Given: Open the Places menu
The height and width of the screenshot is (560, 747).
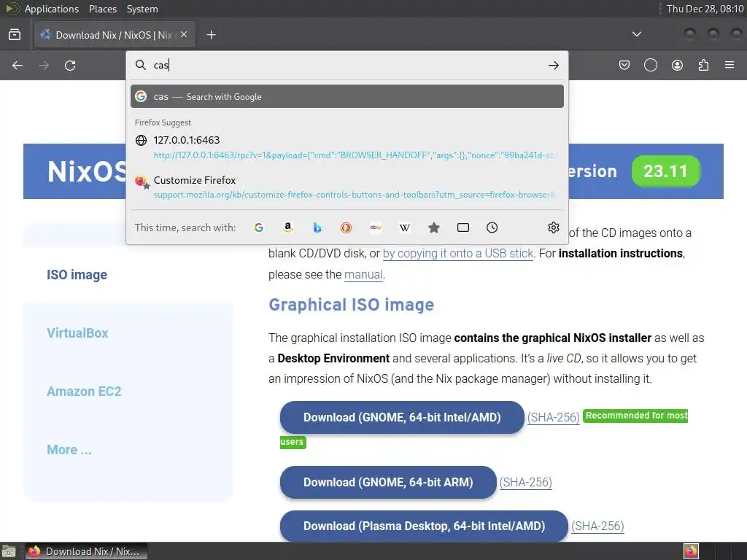Looking at the screenshot, I should coord(102,9).
